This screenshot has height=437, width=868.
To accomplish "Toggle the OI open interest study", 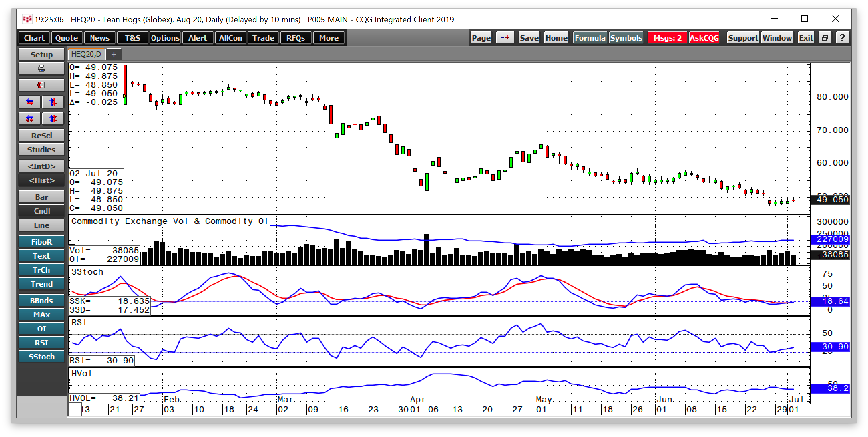I will pyautogui.click(x=41, y=329).
